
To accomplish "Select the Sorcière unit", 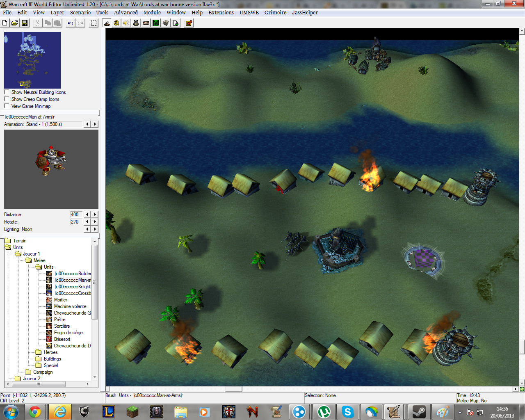I will coord(62,326).
